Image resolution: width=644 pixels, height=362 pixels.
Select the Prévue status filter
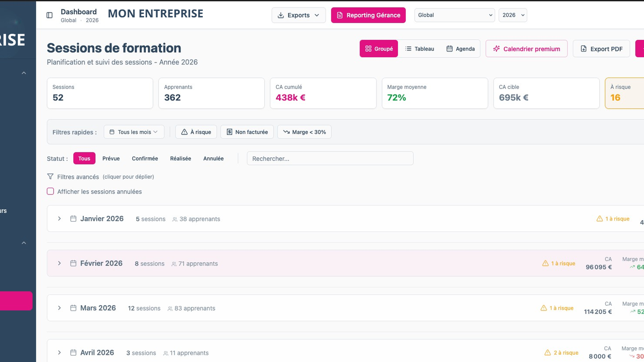click(x=111, y=158)
